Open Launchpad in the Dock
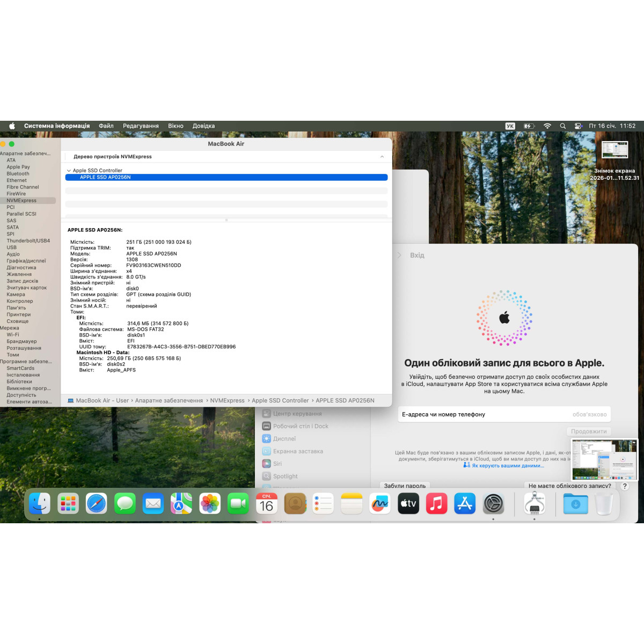 [x=68, y=503]
